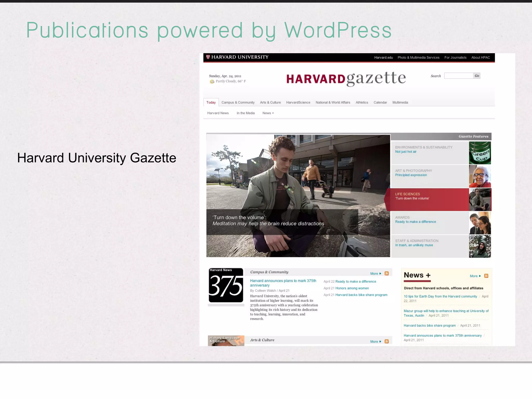Open the Arts & Culture RSS feed icon
The width and height of the screenshot is (532, 399).
387,341
